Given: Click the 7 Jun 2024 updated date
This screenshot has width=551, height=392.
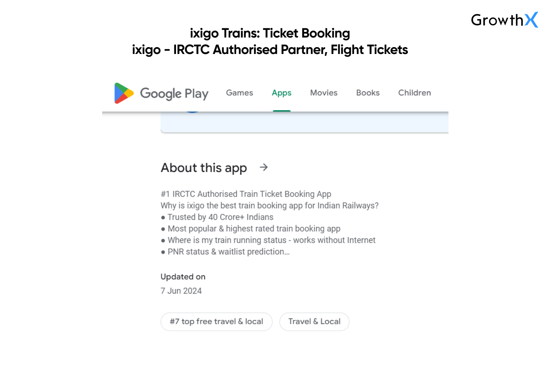Looking at the screenshot, I should click(x=181, y=291).
